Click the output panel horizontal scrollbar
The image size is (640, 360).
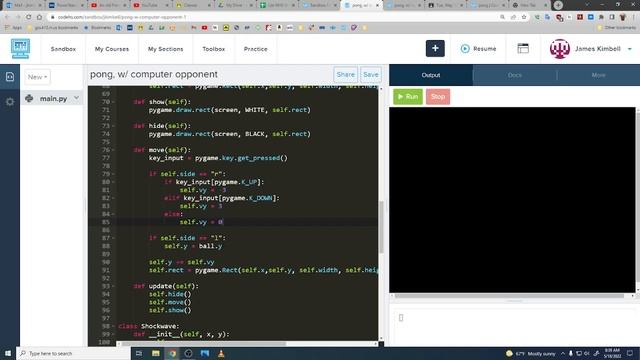509,296
